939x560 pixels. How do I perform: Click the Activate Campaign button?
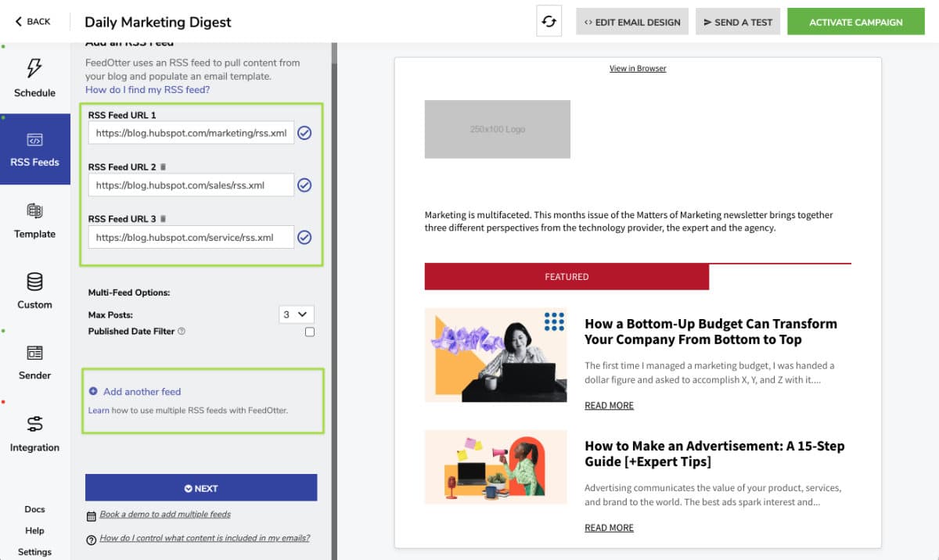click(x=855, y=22)
